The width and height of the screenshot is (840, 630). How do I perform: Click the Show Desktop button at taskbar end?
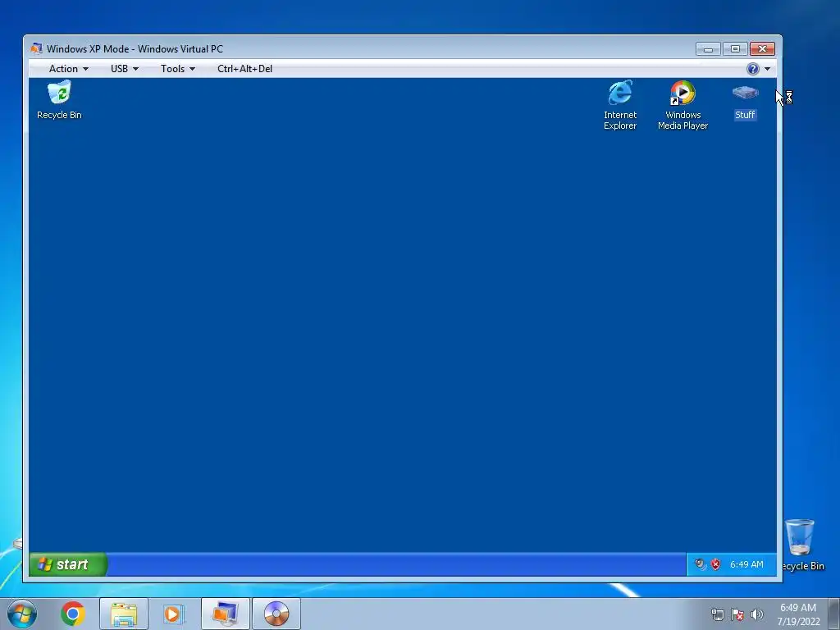coord(834,614)
